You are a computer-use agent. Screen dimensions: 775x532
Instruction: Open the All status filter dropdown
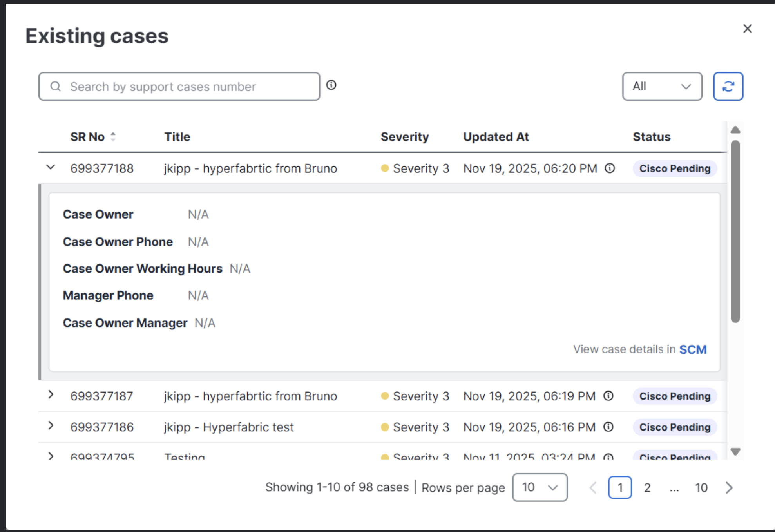tap(662, 86)
